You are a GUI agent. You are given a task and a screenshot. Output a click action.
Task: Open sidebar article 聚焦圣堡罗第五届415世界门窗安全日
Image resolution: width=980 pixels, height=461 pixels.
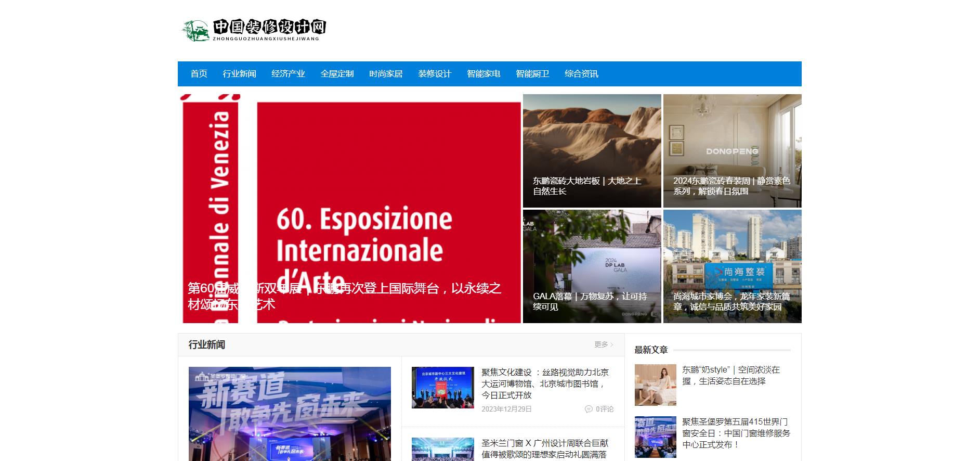coord(736,433)
